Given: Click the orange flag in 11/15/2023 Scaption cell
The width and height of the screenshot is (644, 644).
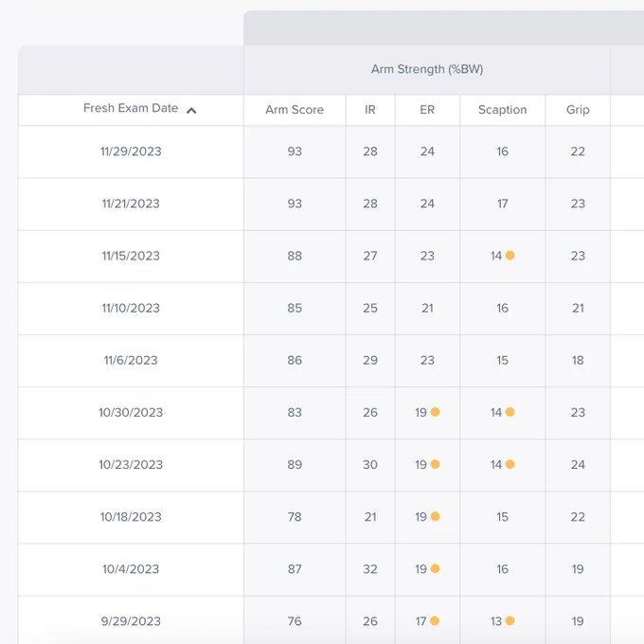Looking at the screenshot, I should 510,256.
